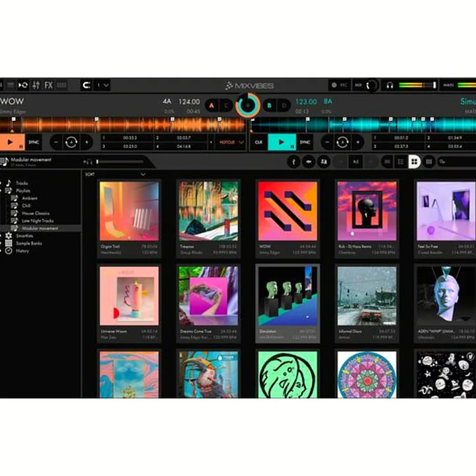476x476 pixels.
Task: Start recording with the REC button
Action: pyautogui.click(x=339, y=85)
